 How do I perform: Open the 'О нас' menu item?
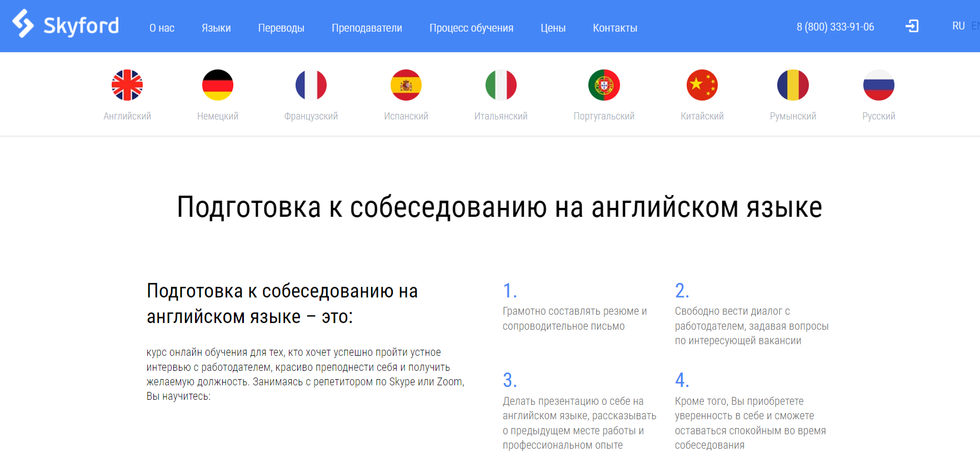click(162, 28)
